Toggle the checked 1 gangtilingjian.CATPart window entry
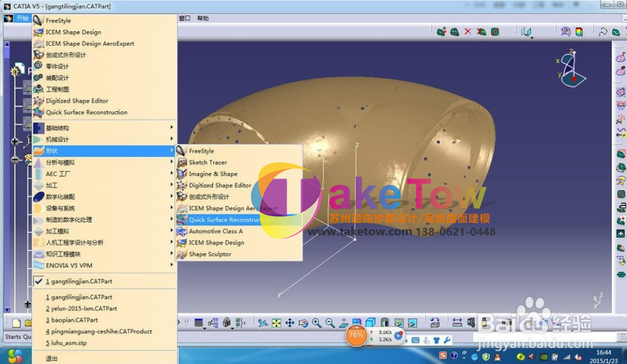 coord(105,281)
